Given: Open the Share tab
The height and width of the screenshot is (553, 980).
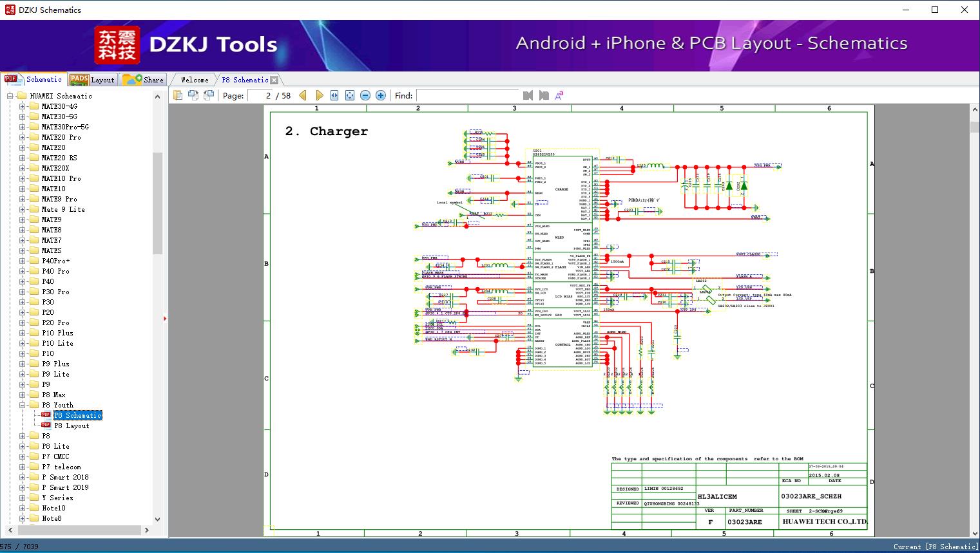Looking at the screenshot, I should click(x=144, y=80).
